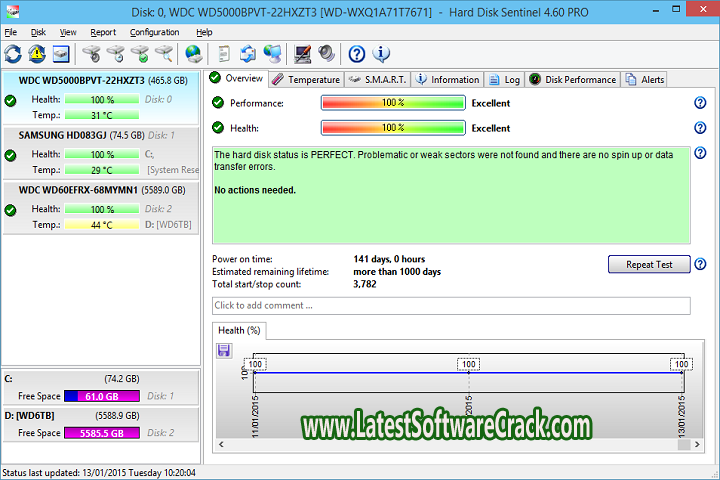Open the Disk Performance tab
Image resolution: width=720 pixels, height=480 pixels.
click(x=573, y=79)
